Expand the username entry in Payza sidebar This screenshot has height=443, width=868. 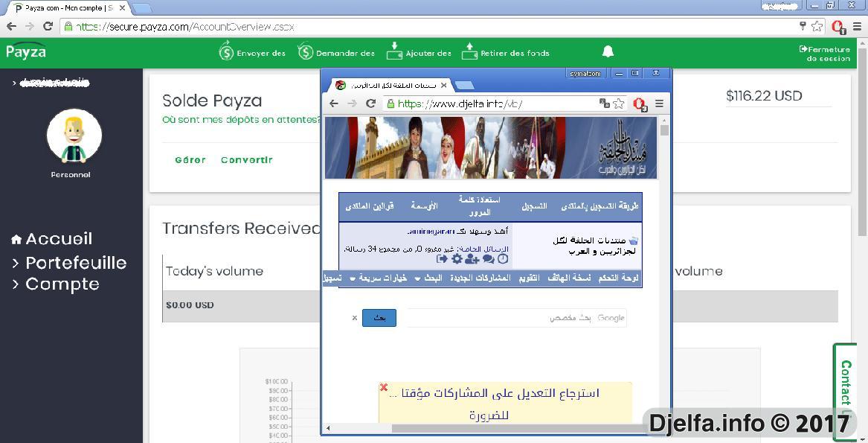(x=51, y=83)
